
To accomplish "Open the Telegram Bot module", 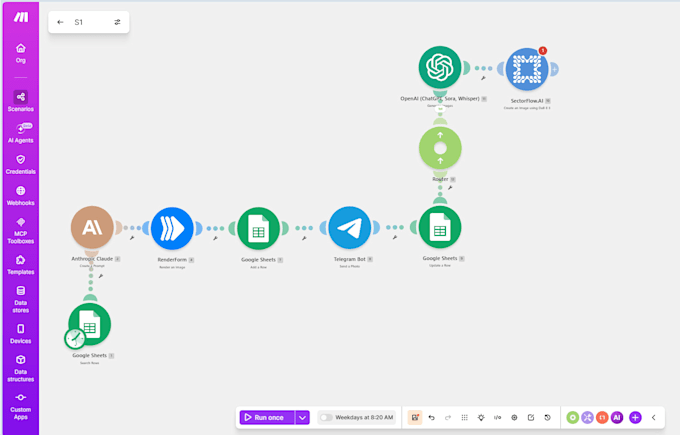I will point(350,228).
